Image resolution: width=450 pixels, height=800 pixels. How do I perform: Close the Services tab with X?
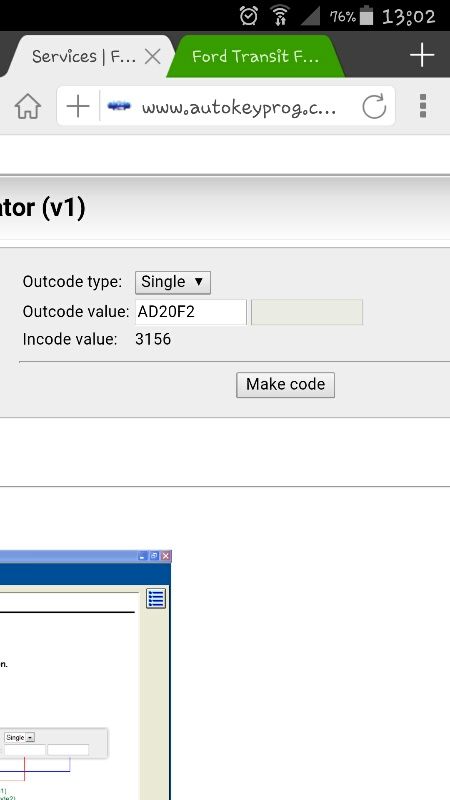[x=152, y=56]
